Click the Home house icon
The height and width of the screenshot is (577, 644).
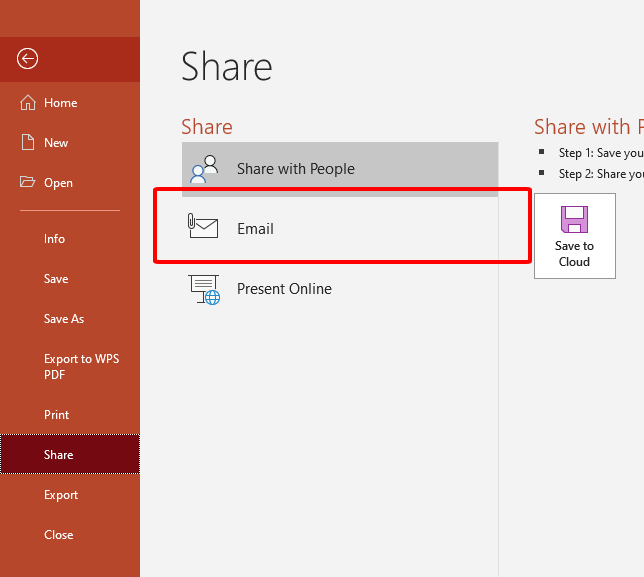coord(28,102)
